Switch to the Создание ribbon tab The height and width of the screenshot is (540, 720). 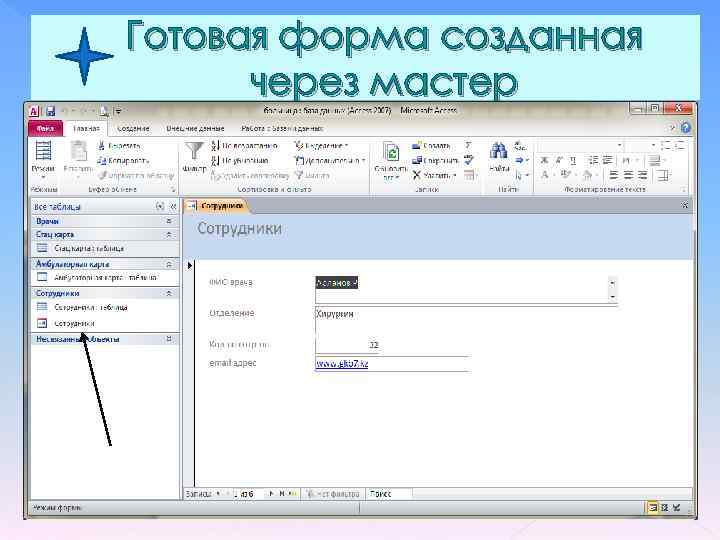(x=133, y=129)
